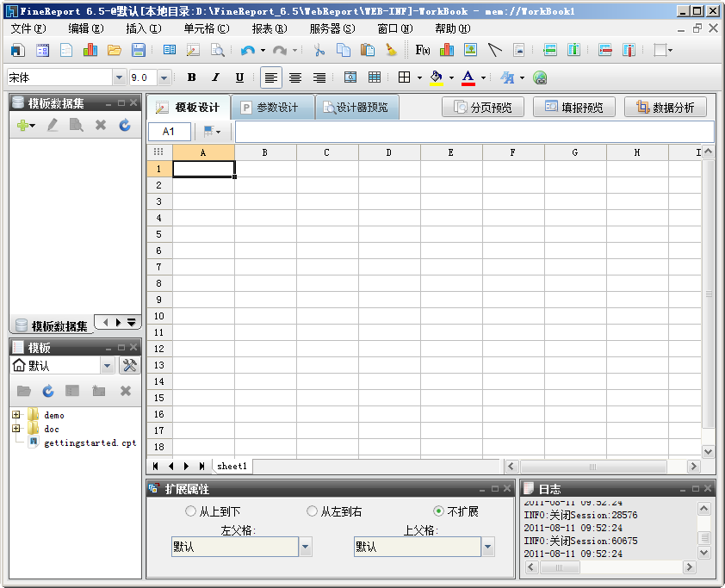Click the Undo arrow icon

click(x=248, y=50)
